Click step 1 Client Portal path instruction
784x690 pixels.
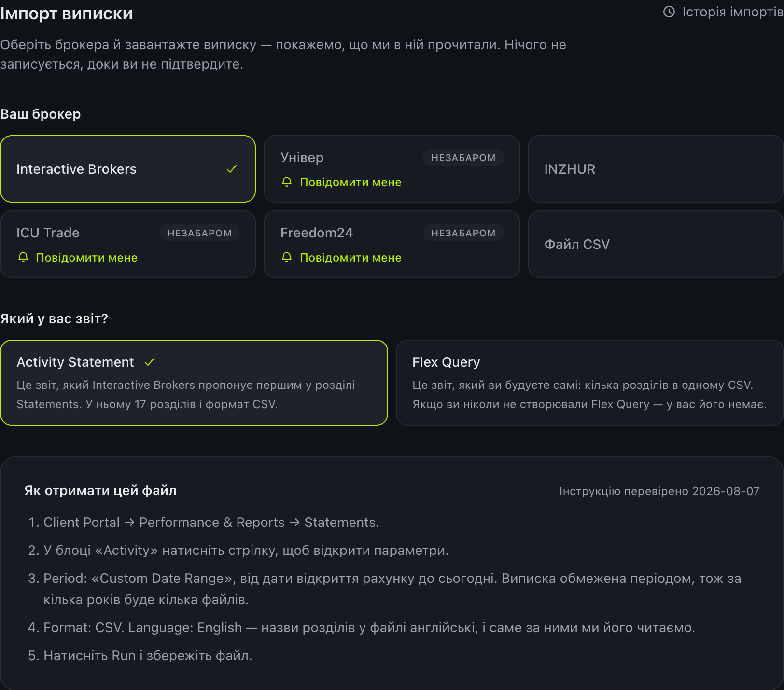point(211,523)
